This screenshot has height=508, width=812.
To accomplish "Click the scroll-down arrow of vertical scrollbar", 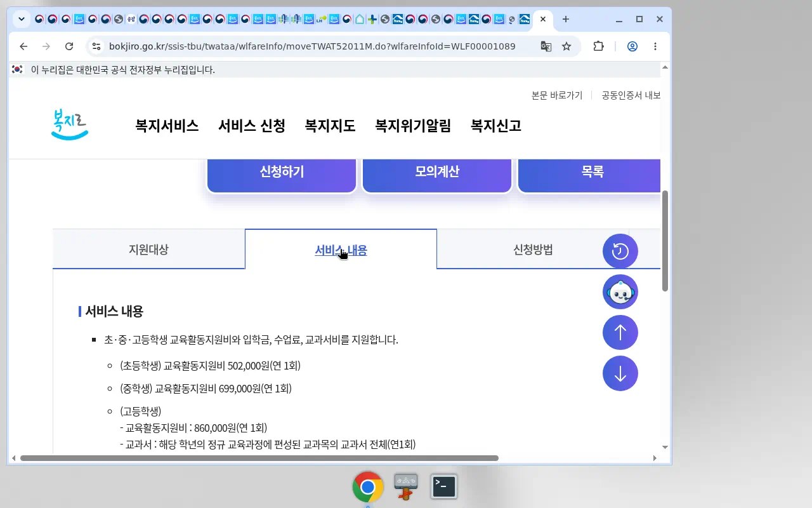I will coord(665,447).
